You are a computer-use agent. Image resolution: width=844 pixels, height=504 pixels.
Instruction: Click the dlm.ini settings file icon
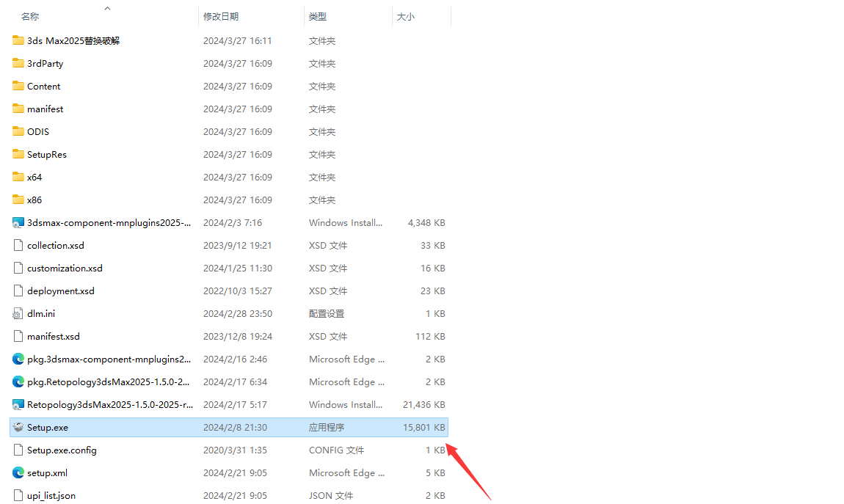click(18, 313)
